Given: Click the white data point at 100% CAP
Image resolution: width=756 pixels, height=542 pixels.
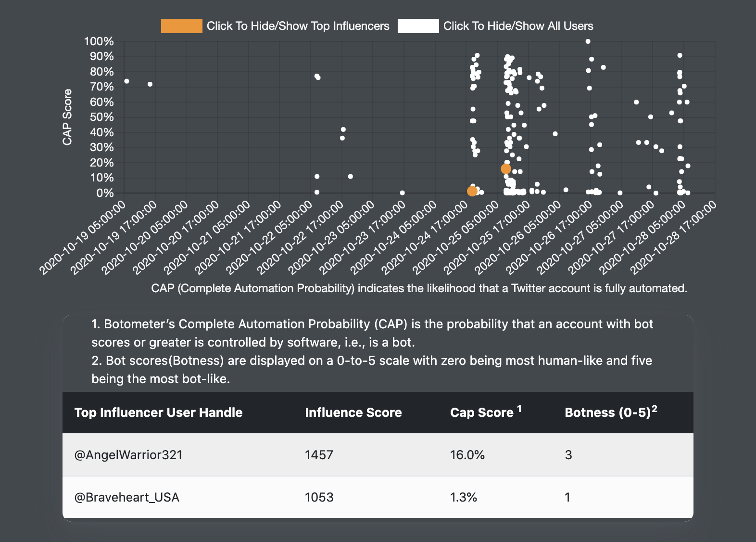Looking at the screenshot, I should click(588, 41).
